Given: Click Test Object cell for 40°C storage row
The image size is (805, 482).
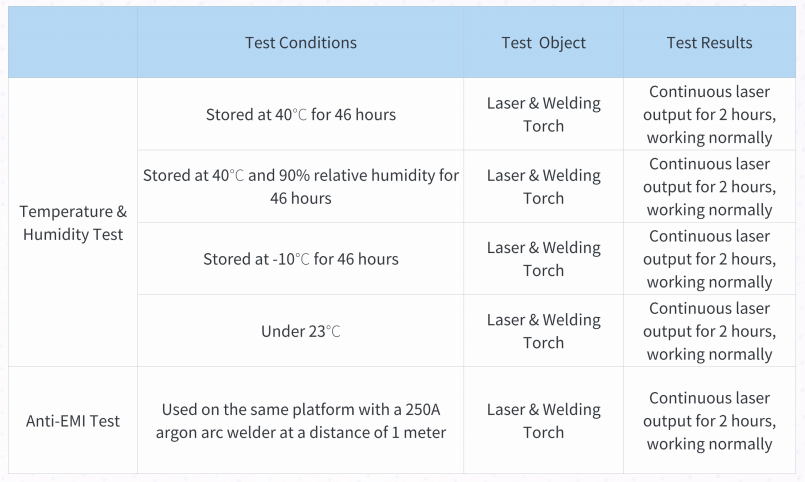Looking at the screenshot, I should tap(543, 115).
